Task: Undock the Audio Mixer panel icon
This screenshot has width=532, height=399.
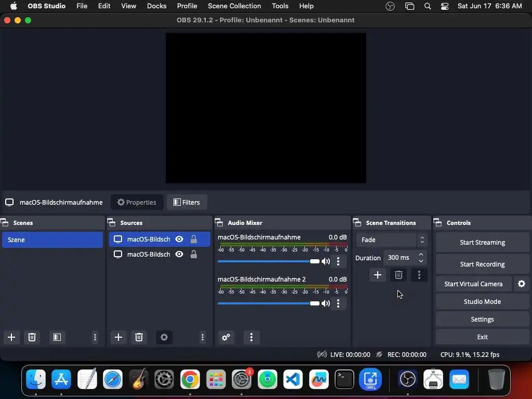Action: [219, 223]
